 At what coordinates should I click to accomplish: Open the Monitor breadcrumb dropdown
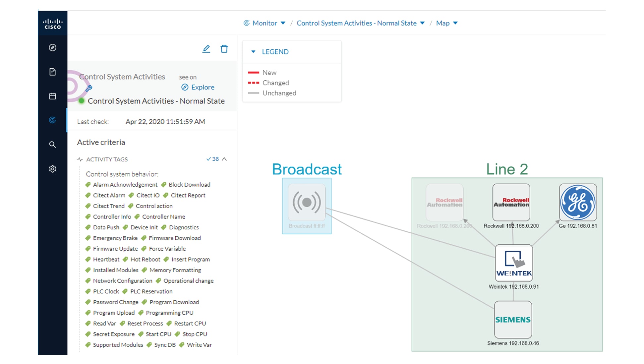click(x=283, y=23)
